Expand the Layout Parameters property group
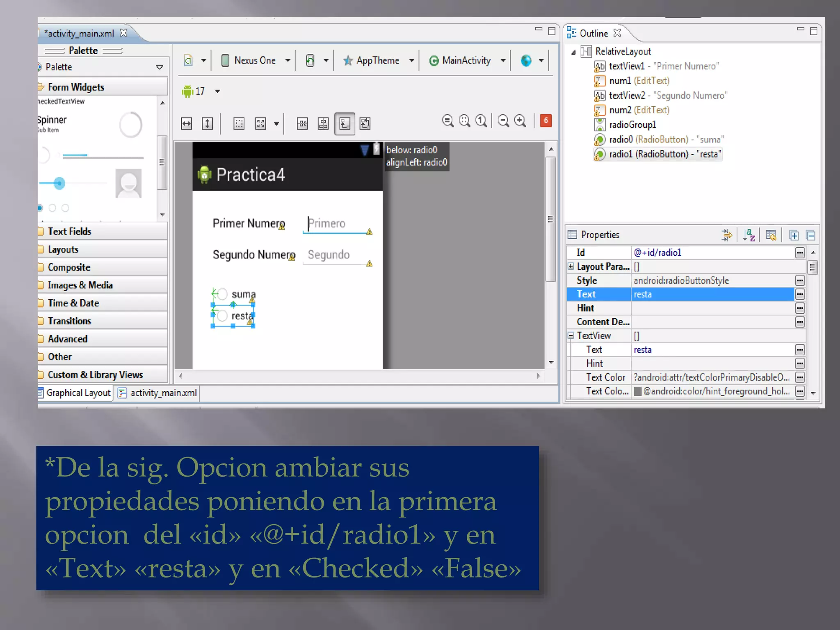Screen dimensions: 840x630 (571, 266)
